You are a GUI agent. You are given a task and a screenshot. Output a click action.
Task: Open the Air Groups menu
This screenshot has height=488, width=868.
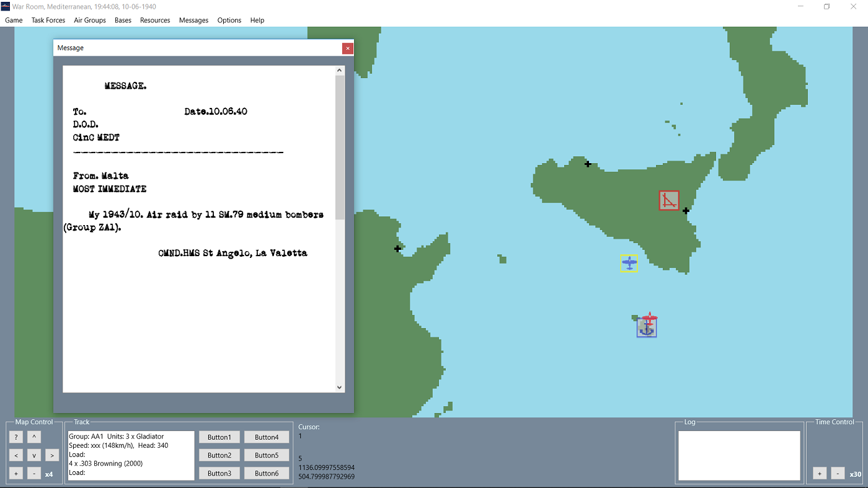[90, 20]
